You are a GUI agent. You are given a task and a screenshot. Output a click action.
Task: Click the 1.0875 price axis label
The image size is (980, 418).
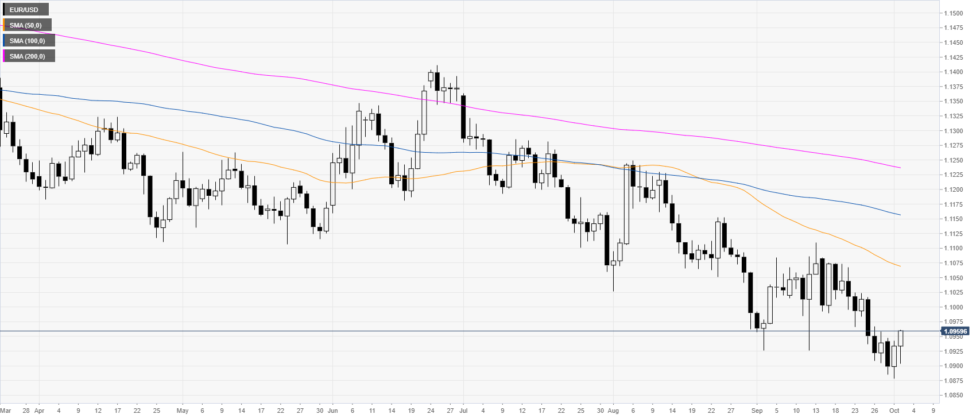[x=954, y=381]
